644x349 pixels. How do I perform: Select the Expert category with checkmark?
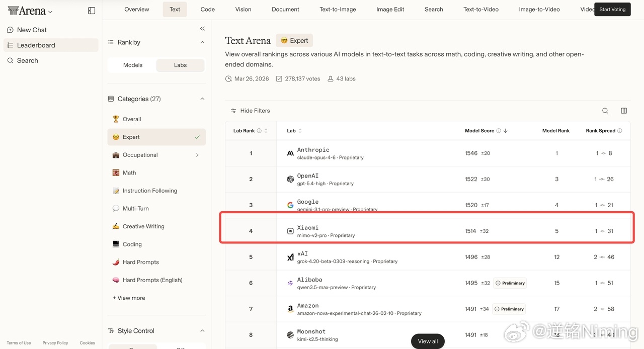point(156,137)
